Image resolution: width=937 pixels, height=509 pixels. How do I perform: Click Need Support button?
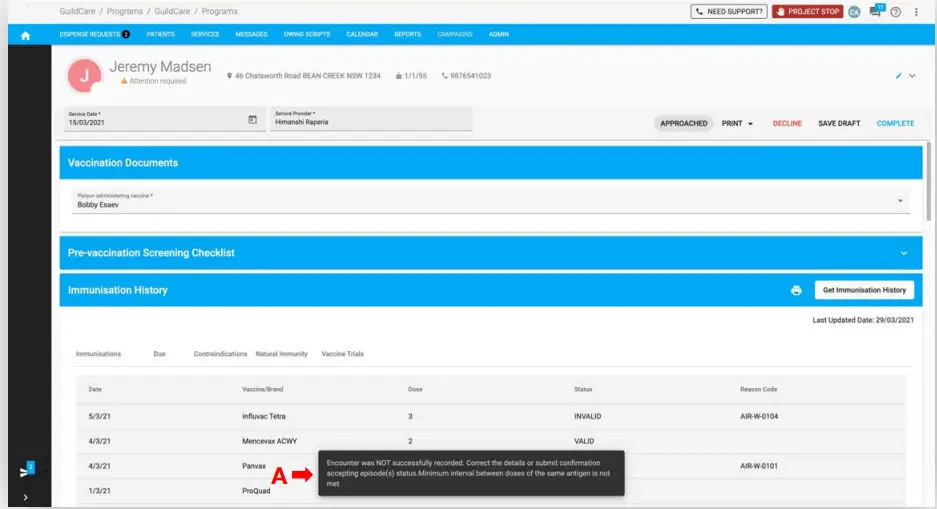point(729,11)
